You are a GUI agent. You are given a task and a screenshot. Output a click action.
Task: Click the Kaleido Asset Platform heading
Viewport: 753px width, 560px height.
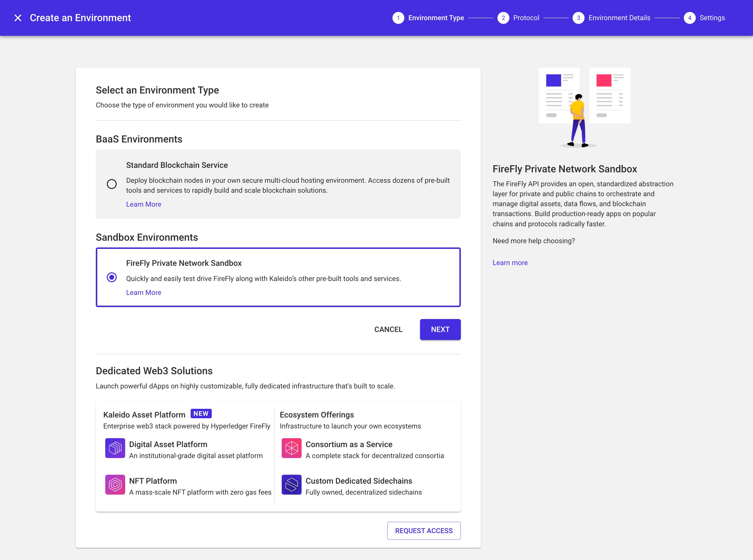click(144, 415)
